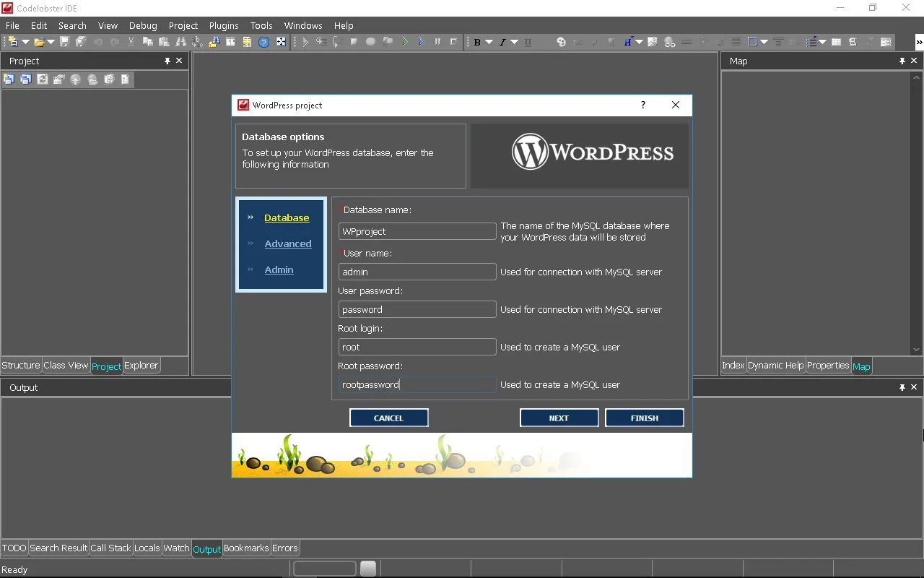Viewport: 924px width, 578px height.
Task: Go to the Advanced section link
Action: pos(288,243)
